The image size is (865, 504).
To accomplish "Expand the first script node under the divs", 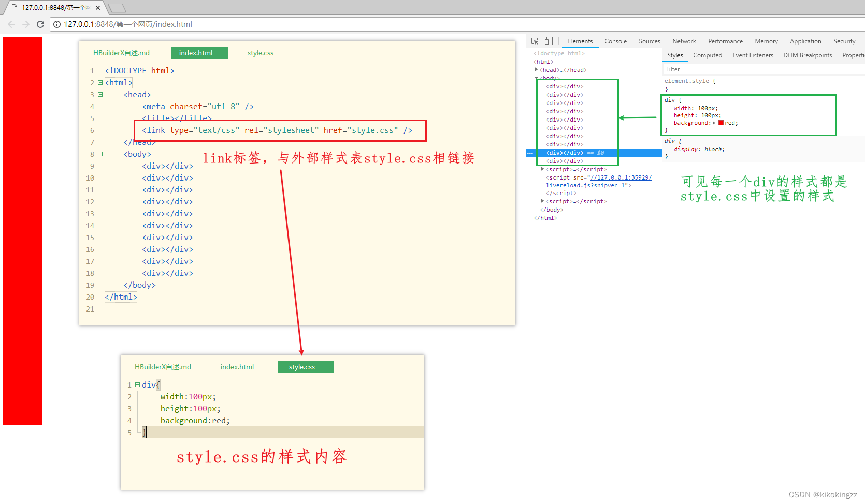I will point(543,169).
